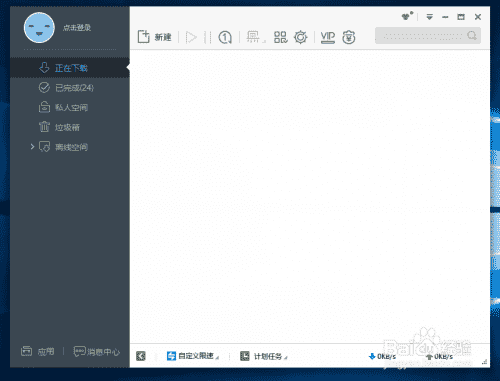
Task: Click the grid apps icon in toolbar
Action: (280, 37)
